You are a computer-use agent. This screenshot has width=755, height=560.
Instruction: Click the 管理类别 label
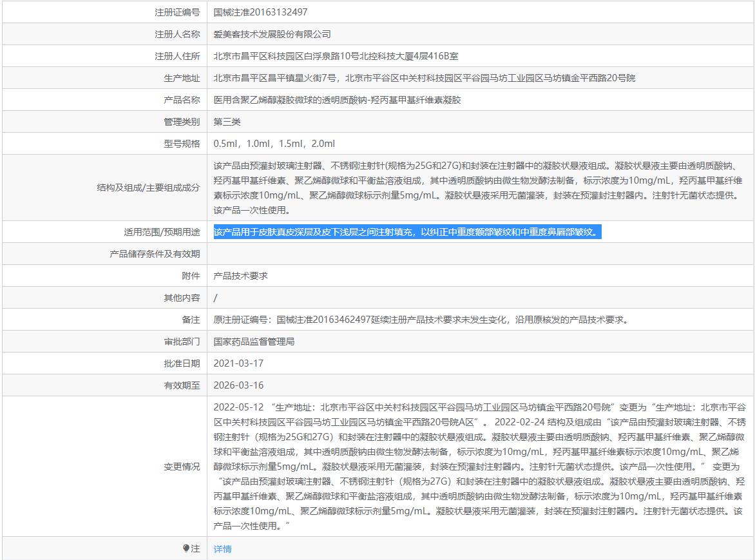(182, 122)
